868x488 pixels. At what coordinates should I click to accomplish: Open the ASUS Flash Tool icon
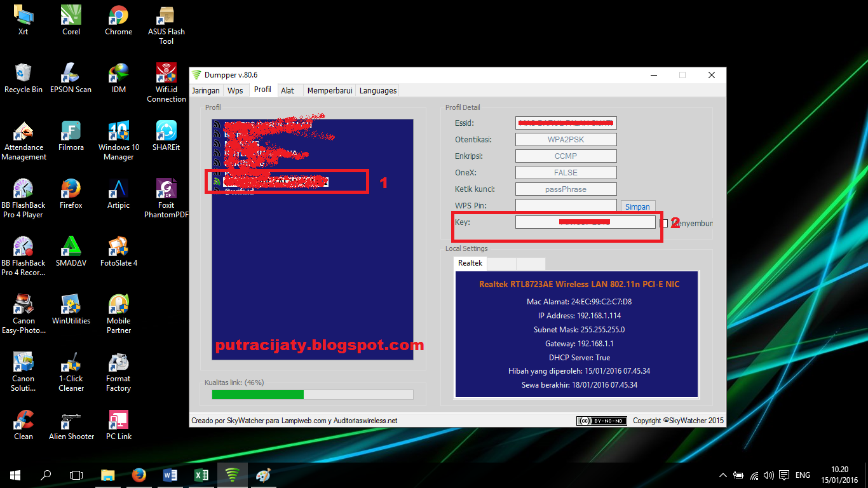(166, 25)
